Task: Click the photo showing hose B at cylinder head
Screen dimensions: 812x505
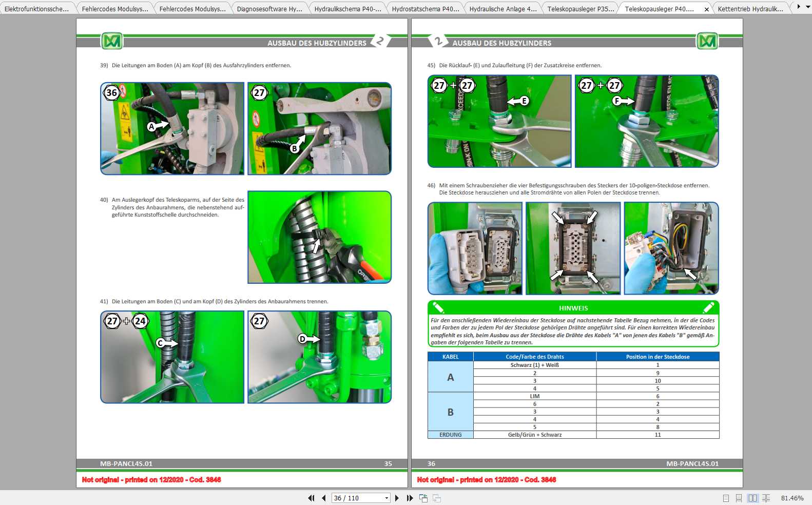Action: (320, 128)
